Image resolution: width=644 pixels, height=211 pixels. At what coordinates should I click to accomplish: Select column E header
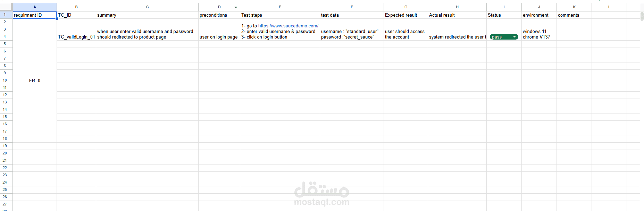coord(280,7)
